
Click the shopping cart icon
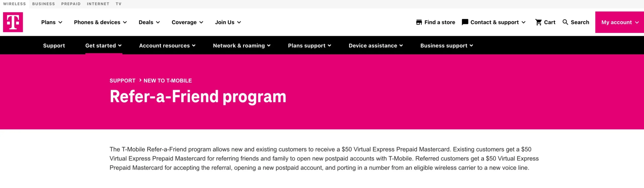pos(538,22)
